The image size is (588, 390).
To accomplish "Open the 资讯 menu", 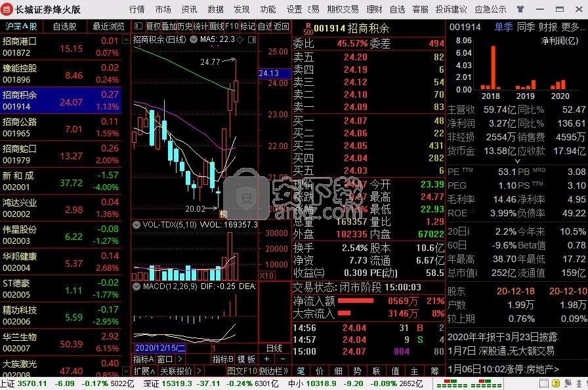I will (x=189, y=9).
